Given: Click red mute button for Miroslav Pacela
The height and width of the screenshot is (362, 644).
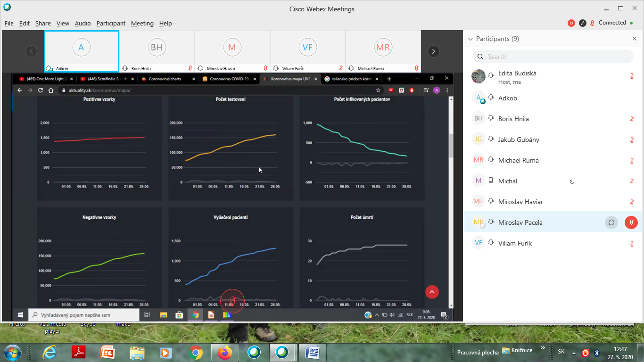Looking at the screenshot, I should coord(631,222).
